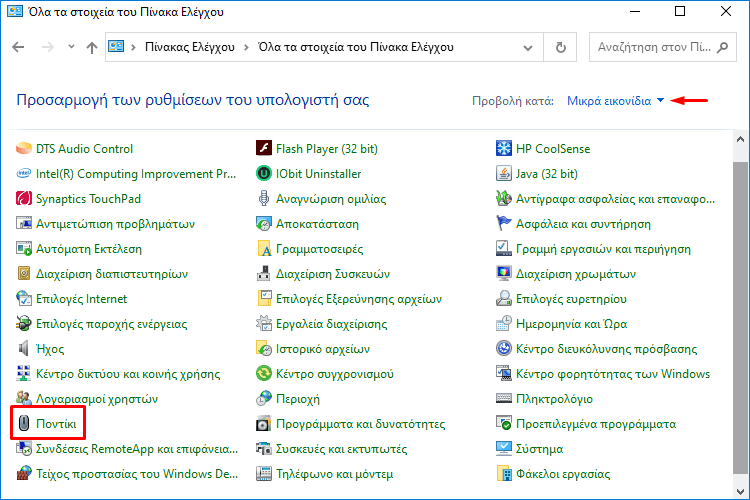The width and height of the screenshot is (750, 500).
Task: Open the Αναγνώριση ομιλίας microphone icon
Action: pos(264,199)
